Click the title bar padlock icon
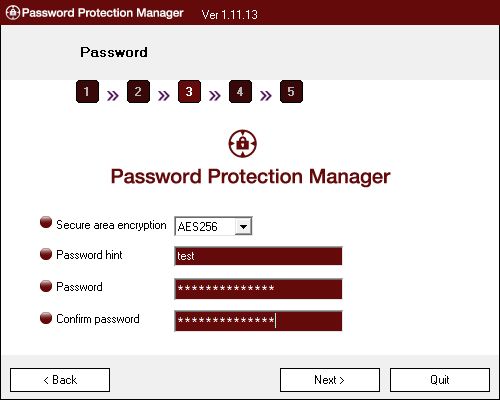Image resolution: width=500 pixels, height=400 pixels. point(13,13)
